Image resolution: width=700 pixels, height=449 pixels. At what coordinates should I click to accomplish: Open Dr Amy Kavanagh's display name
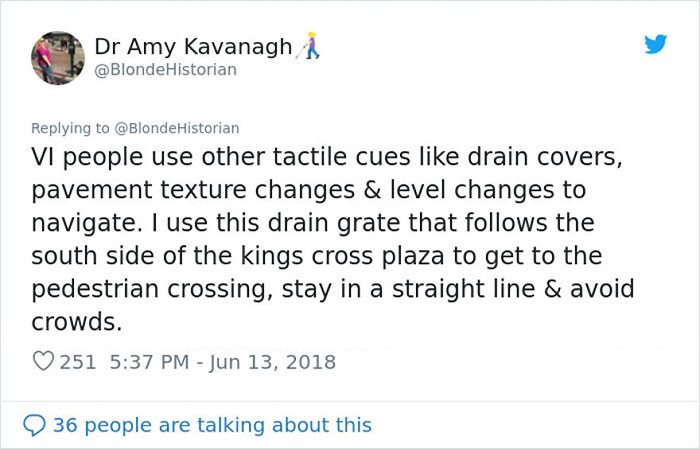tap(193, 46)
